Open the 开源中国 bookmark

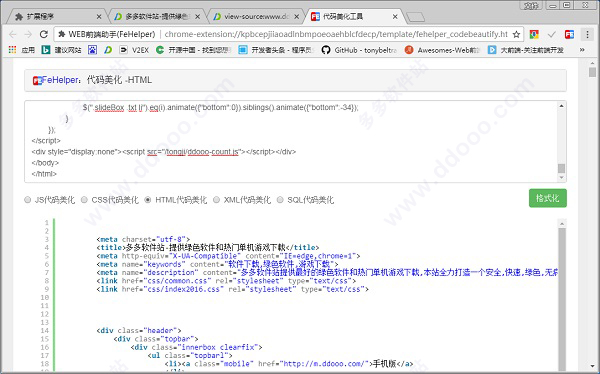click(x=194, y=50)
